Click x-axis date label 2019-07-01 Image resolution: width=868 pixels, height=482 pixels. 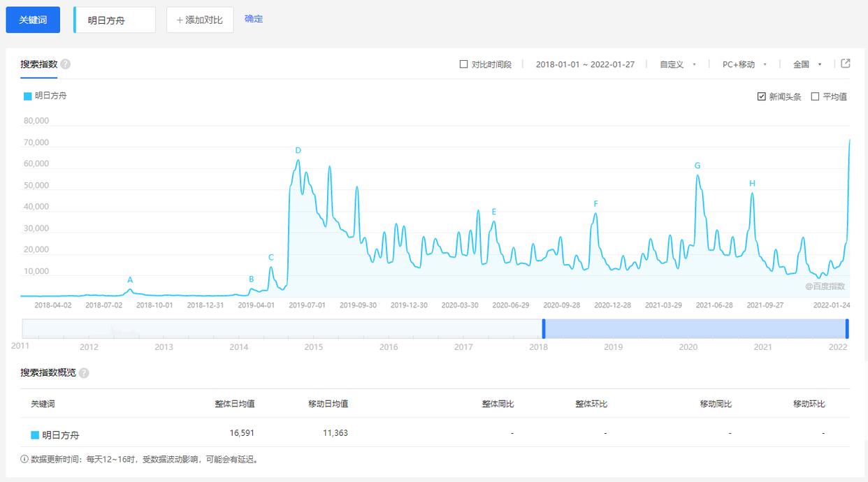pos(308,305)
